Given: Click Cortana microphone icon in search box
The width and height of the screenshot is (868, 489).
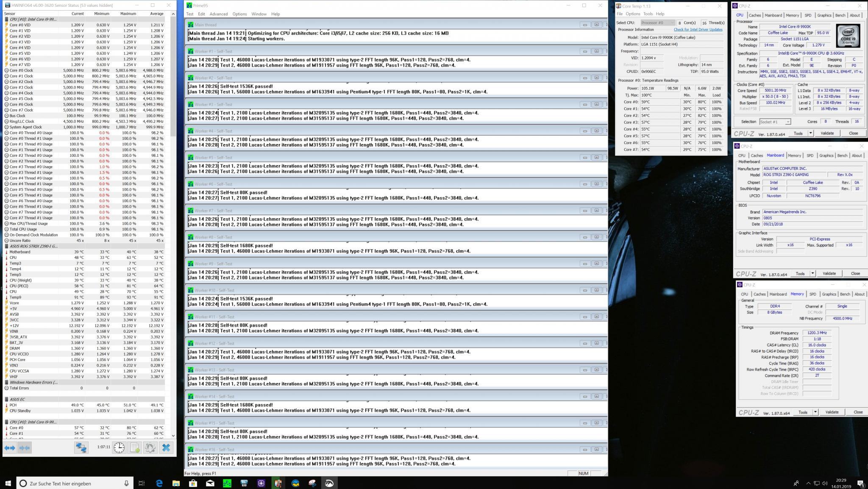Looking at the screenshot, I should pos(126,483).
